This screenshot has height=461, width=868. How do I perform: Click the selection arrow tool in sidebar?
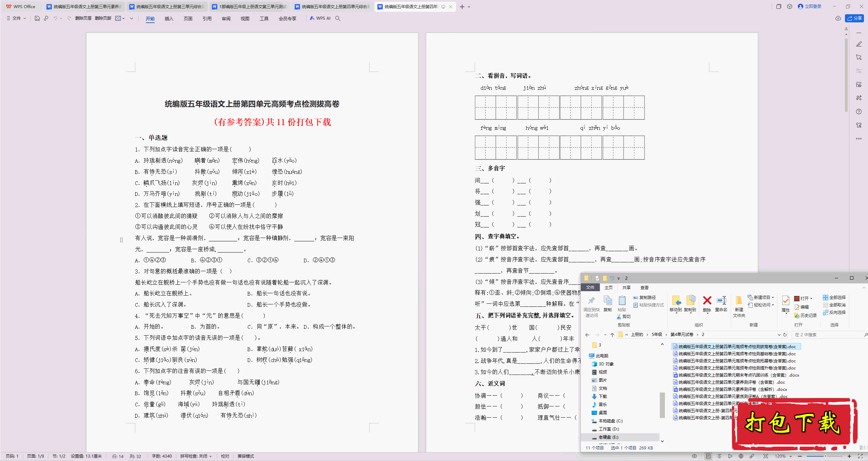(859, 57)
